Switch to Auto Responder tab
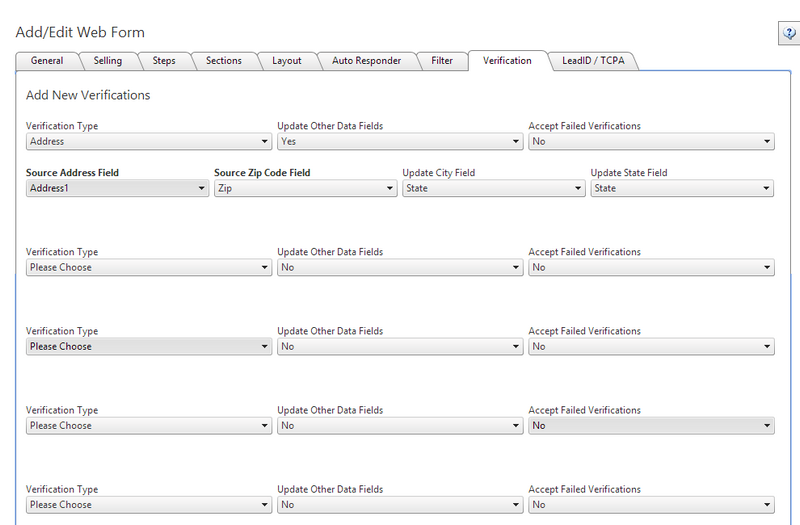 (x=366, y=61)
